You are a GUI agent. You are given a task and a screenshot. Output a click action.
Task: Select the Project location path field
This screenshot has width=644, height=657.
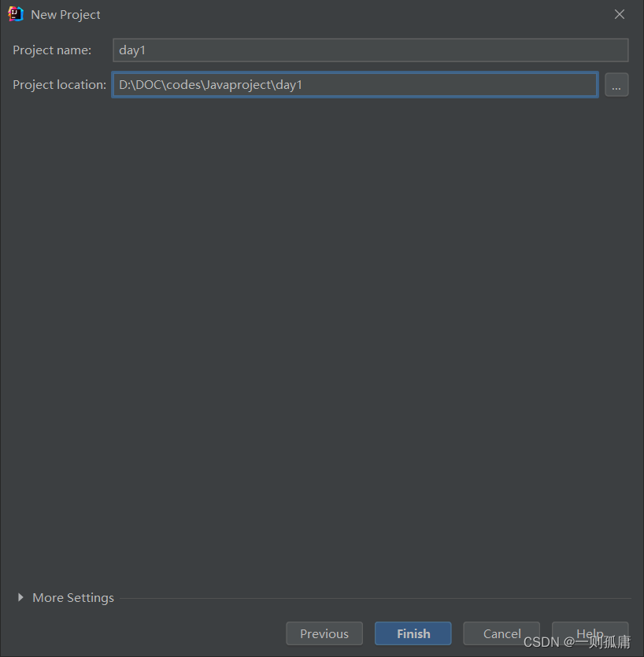click(x=354, y=84)
